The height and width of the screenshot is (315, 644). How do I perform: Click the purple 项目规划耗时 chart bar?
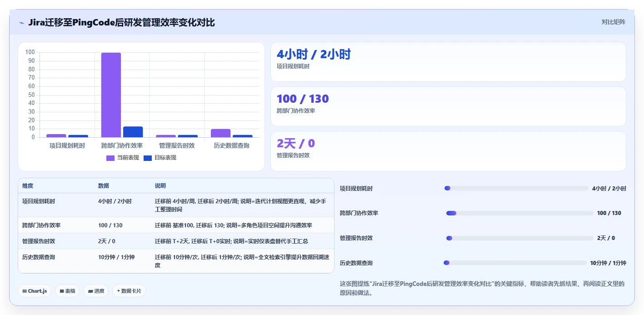point(56,135)
